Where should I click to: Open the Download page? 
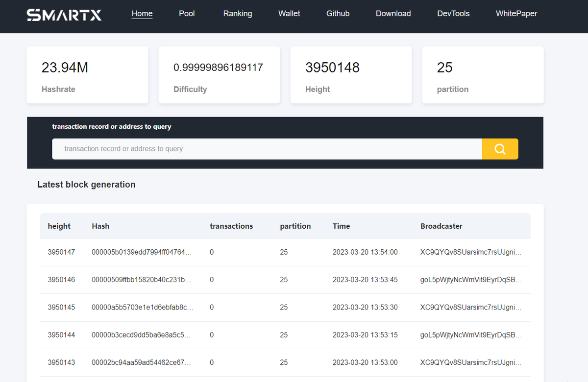tap(393, 14)
